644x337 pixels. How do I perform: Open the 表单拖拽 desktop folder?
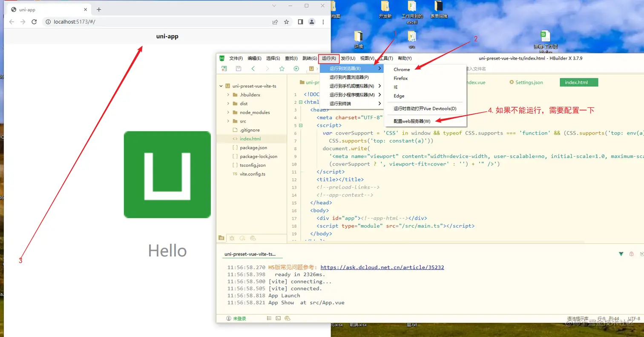439,9
